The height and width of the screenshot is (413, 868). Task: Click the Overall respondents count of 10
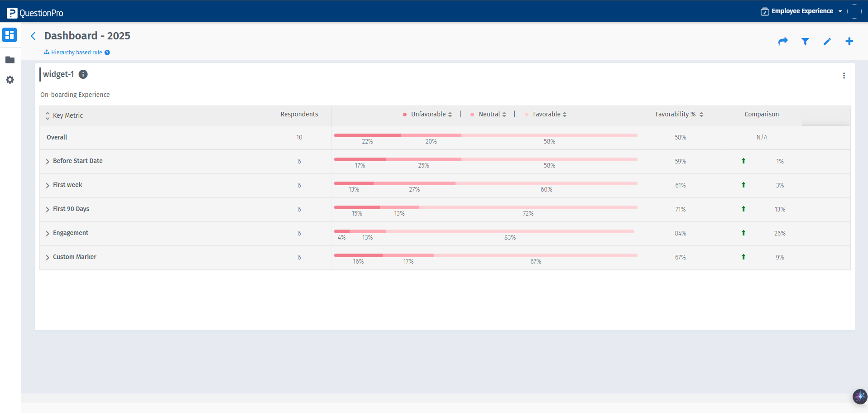click(299, 137)
